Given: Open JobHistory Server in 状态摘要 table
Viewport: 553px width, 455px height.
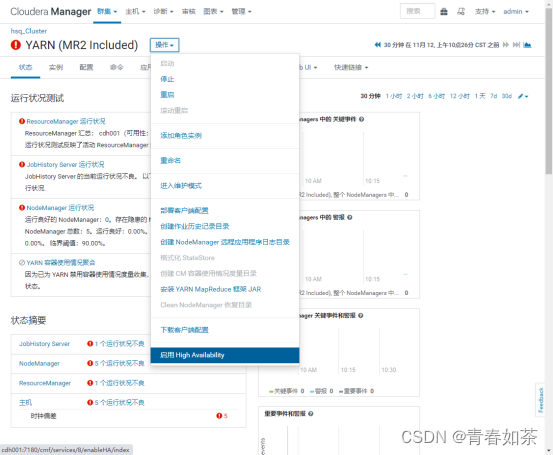Looking at the screenshot, I should 44,344.
